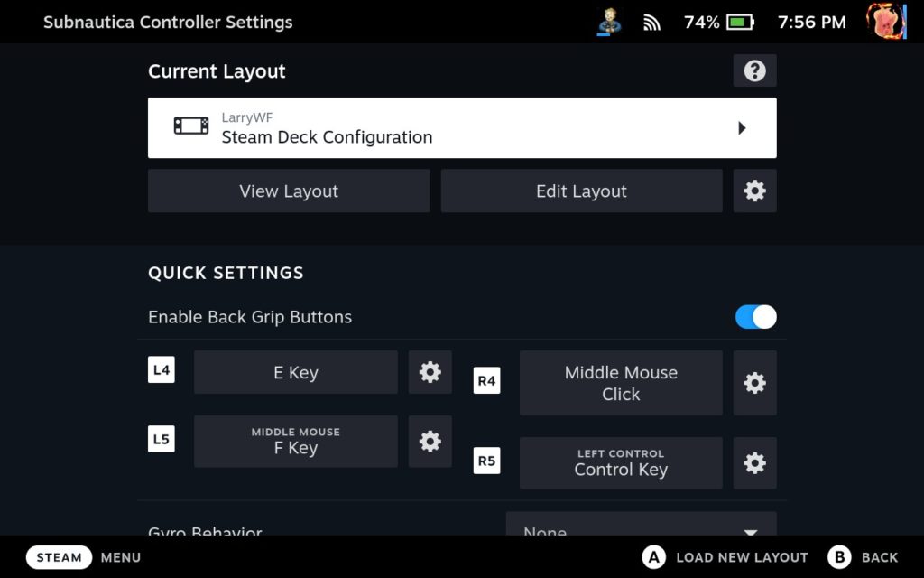Open the gear settings for R5 Control Key
Image resolution: width=924 pixels, height=578 pixels.
[754, 463]
